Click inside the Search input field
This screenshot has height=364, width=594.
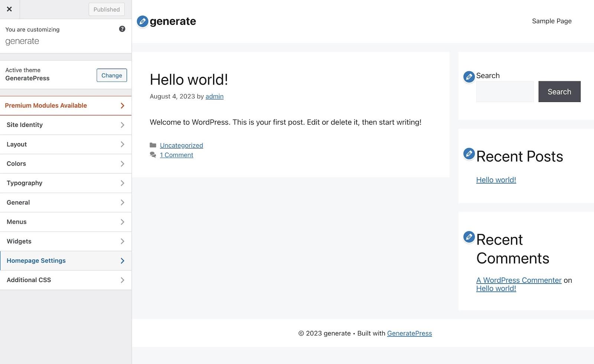point(505,92)
